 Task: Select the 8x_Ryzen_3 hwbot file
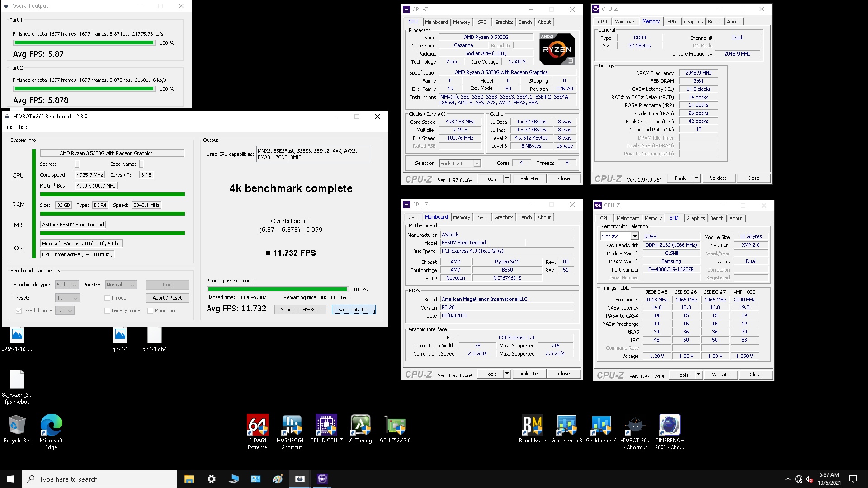[17, 387]
